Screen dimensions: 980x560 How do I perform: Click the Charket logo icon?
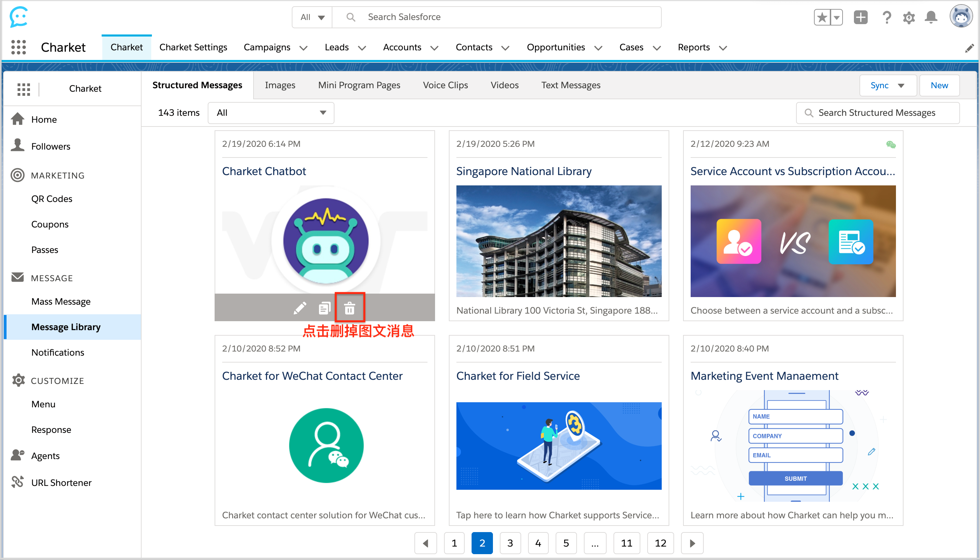pyautogui.click(x=19, y=17)
